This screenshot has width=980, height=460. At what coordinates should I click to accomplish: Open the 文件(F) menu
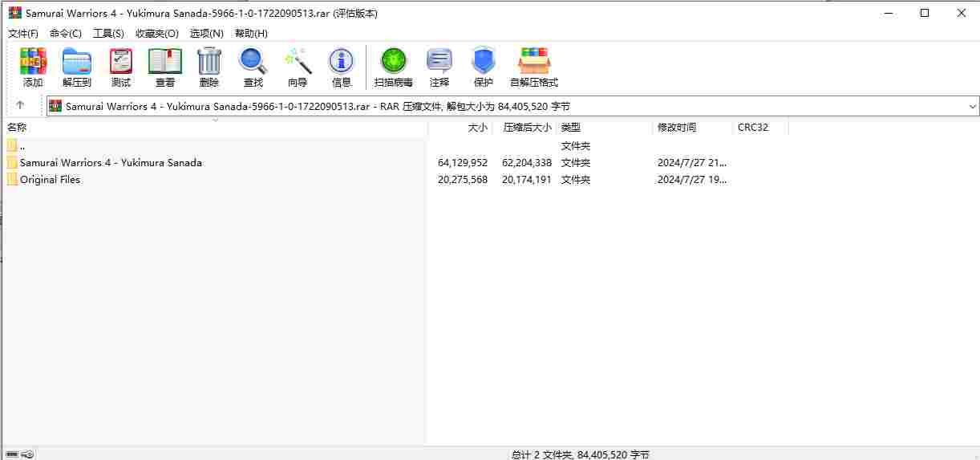pyautogui.click(x=23, y=33)
